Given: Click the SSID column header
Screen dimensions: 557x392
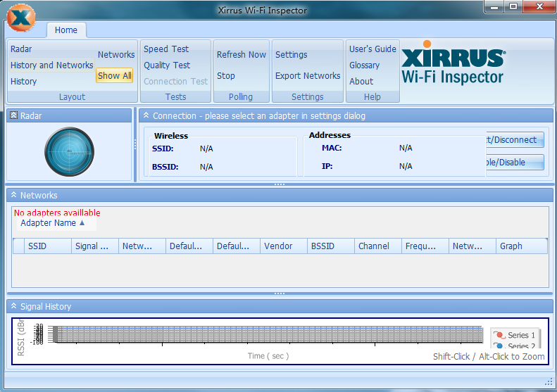Looking at the screenshot, I should click(37, 246).
